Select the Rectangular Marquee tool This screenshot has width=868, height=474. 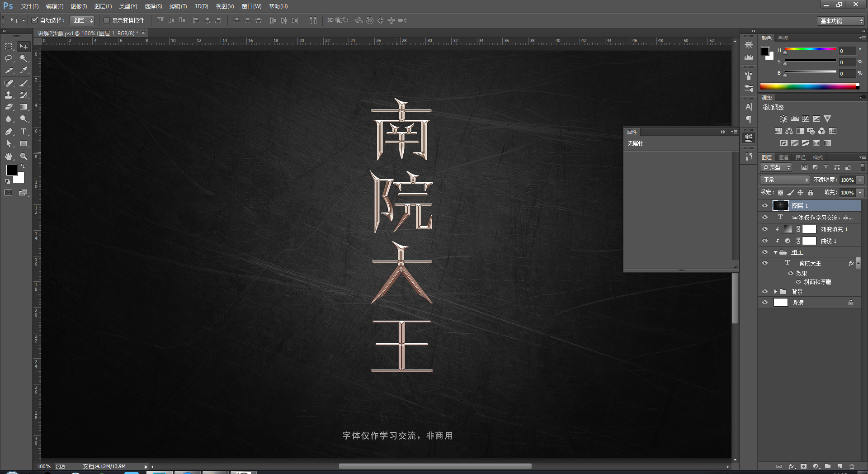(x=9, y=46)
